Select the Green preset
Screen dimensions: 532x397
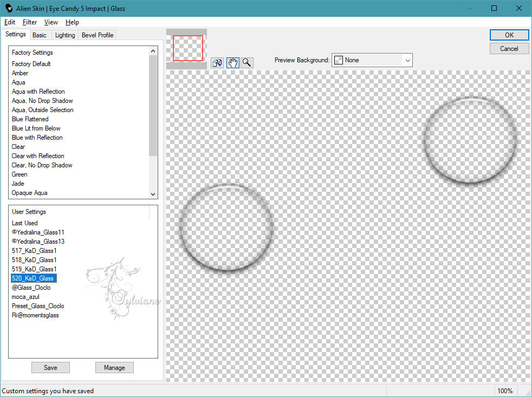tap(20, 174)
